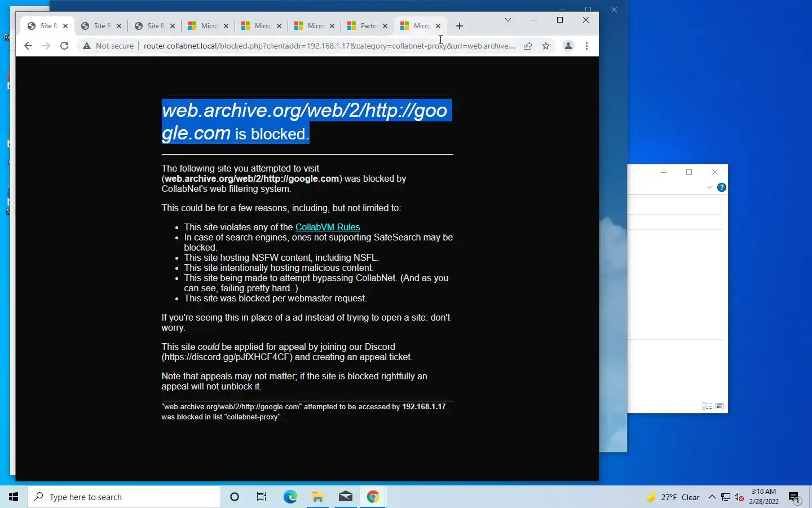
Task: Launch Microsoft Edge from taskbar
Action: click(x=290, y=497)
